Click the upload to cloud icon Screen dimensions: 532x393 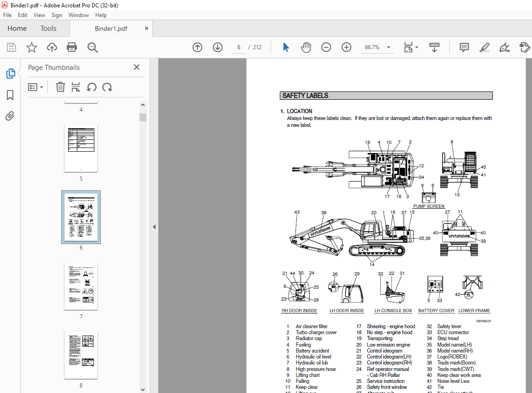tap(52, 47)
